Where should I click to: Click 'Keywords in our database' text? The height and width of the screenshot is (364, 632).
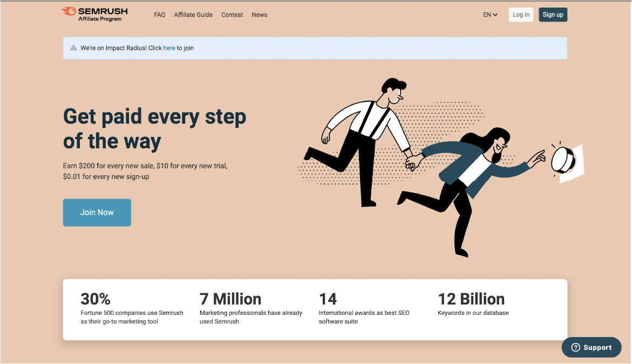coord(473,313)
